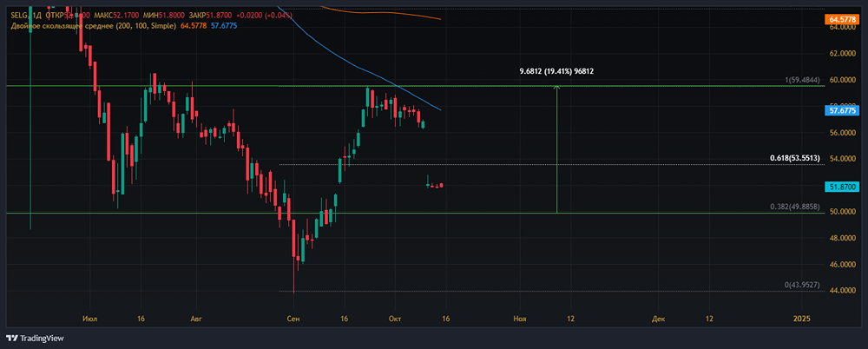Click the blue 57.6775 price axis label
This screenshot has width=868, height=349.
coord(841,111)
